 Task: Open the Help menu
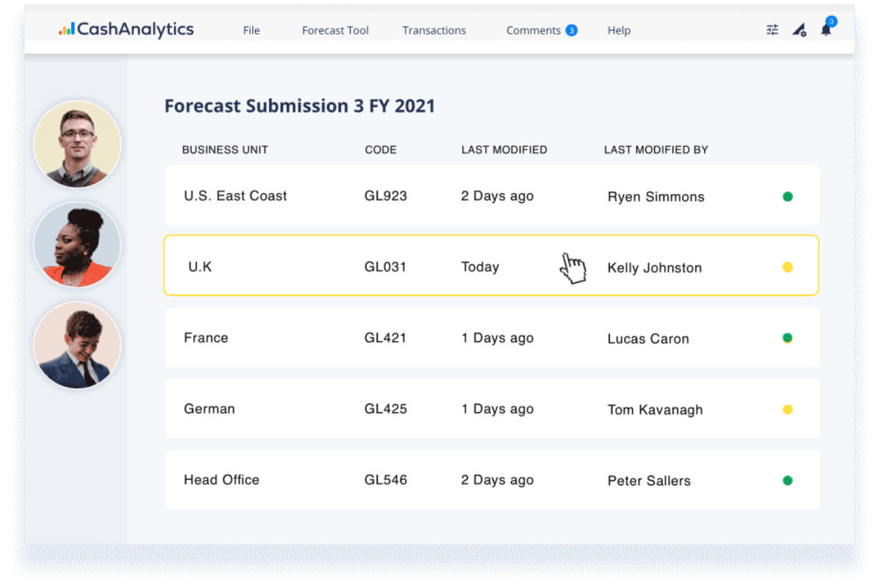tap(619, 30)
